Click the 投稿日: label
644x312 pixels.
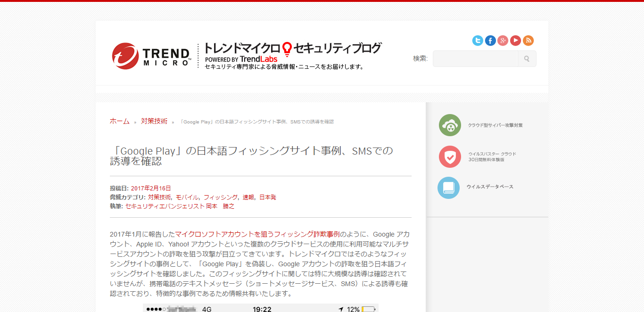119,188
